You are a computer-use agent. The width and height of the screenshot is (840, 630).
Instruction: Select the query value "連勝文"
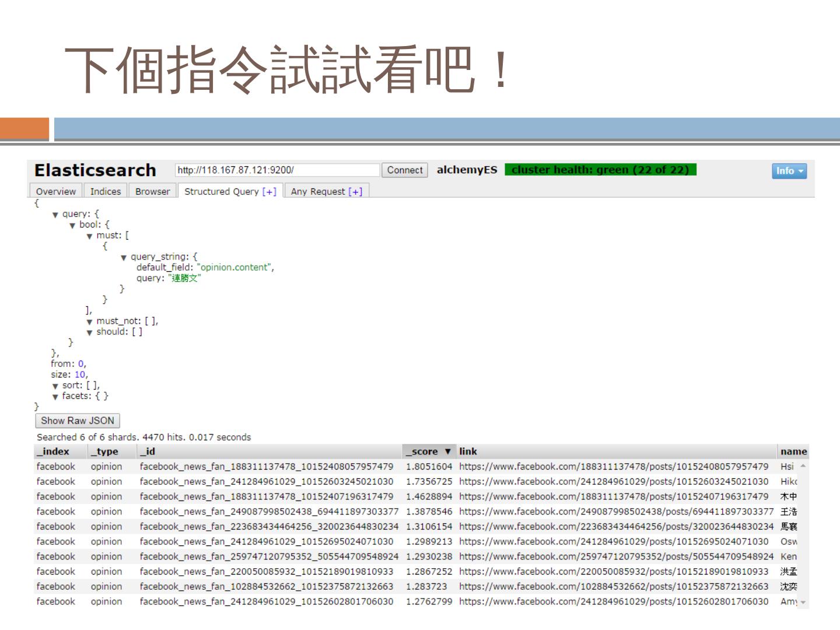tap(184, 278)
